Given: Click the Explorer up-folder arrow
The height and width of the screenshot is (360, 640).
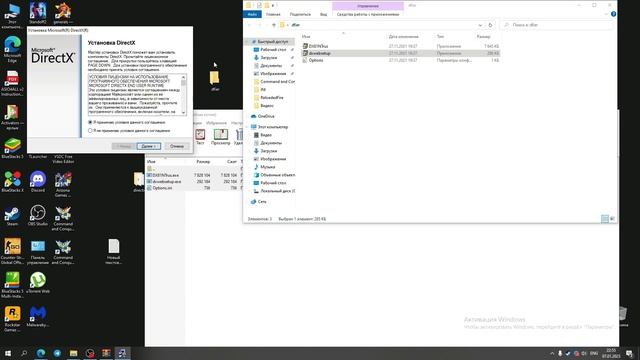Looking at the screenshot, I should pos(274,25).
